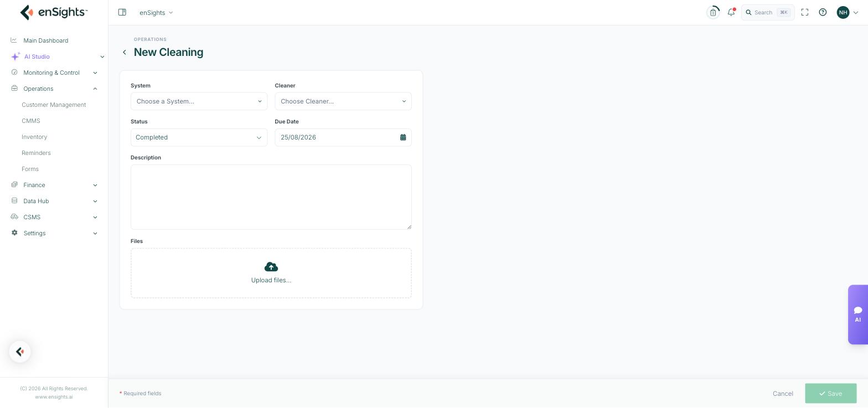This screenshot has height=408, width=868.
Task: Open Reminders in sidebar
Action: pyautogui.click(x=36, y=153)
